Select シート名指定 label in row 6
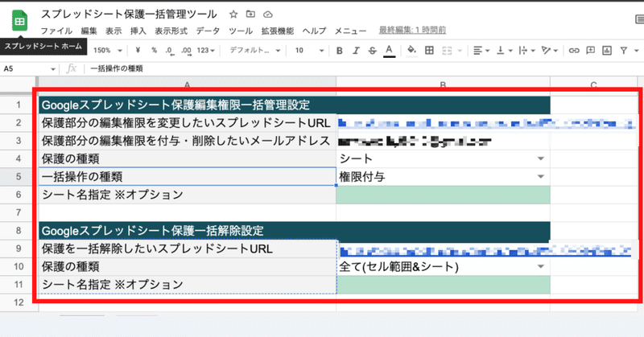Image resolution: width=644 pixels, height=337 pixels. pyautogui.click(x=188, y=195)
